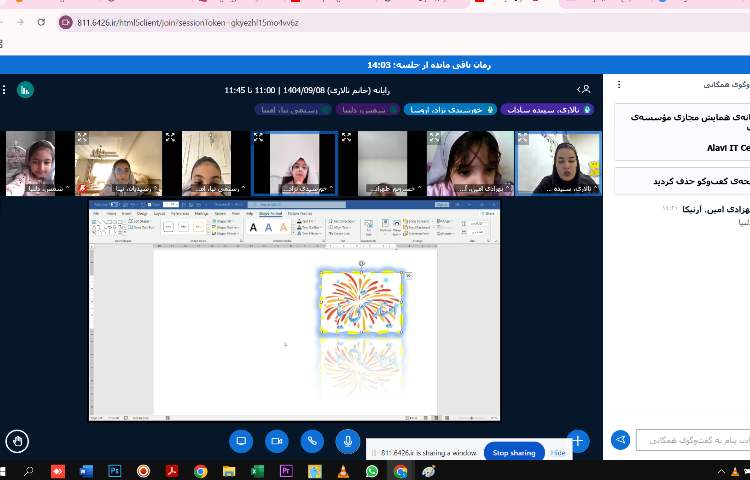
Task: Click the phone audio button
Action: click(312, 440)
